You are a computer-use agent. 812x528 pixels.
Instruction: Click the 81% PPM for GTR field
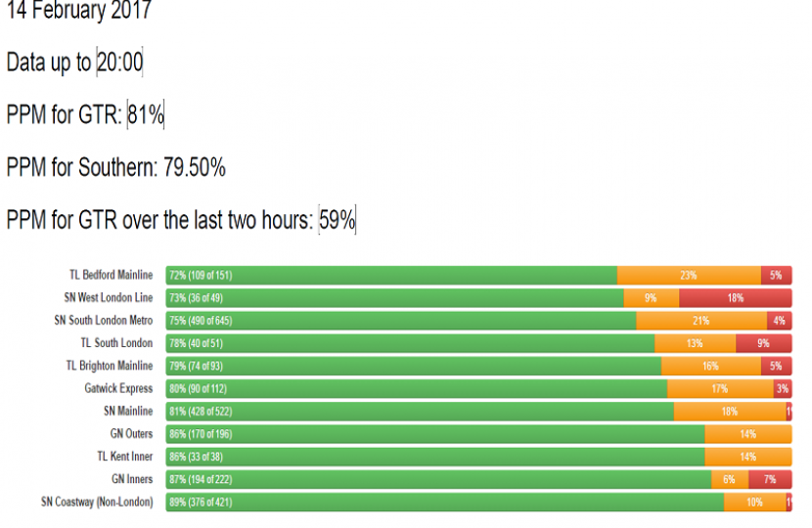146,115
